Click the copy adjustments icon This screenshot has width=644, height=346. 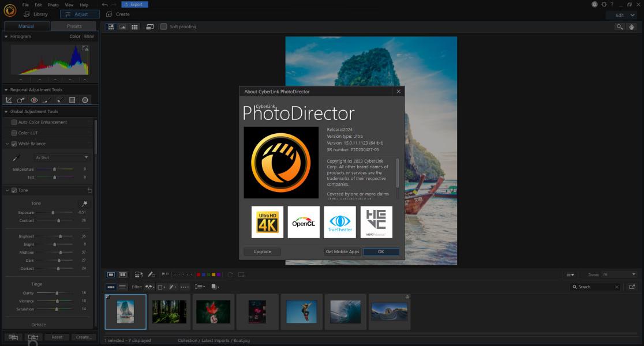point(13,337)
